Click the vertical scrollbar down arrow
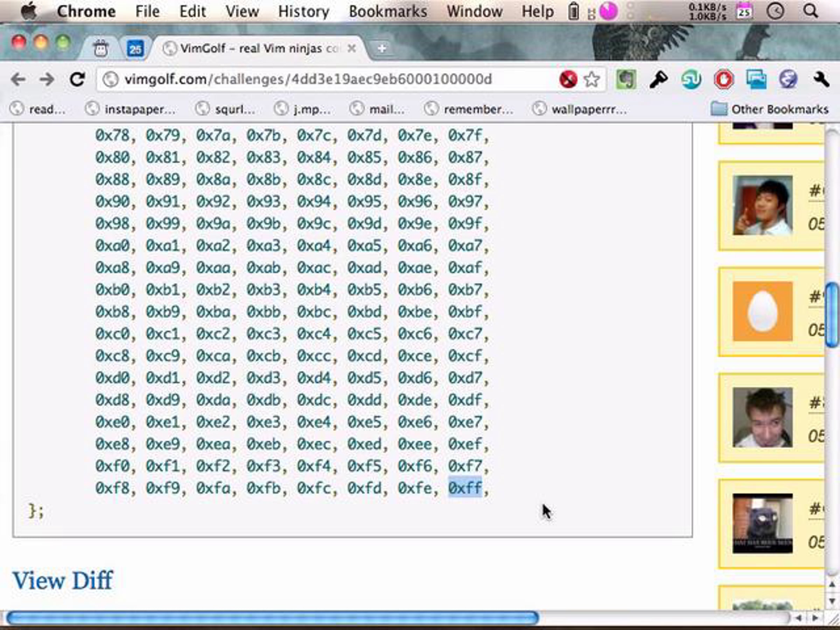840x630 pixels. pyautogui.click(x=832, y=602)
